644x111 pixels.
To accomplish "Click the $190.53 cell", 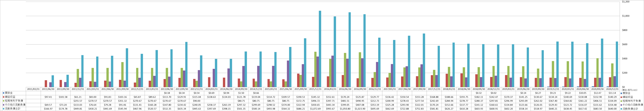I will [x=301, y=97].
